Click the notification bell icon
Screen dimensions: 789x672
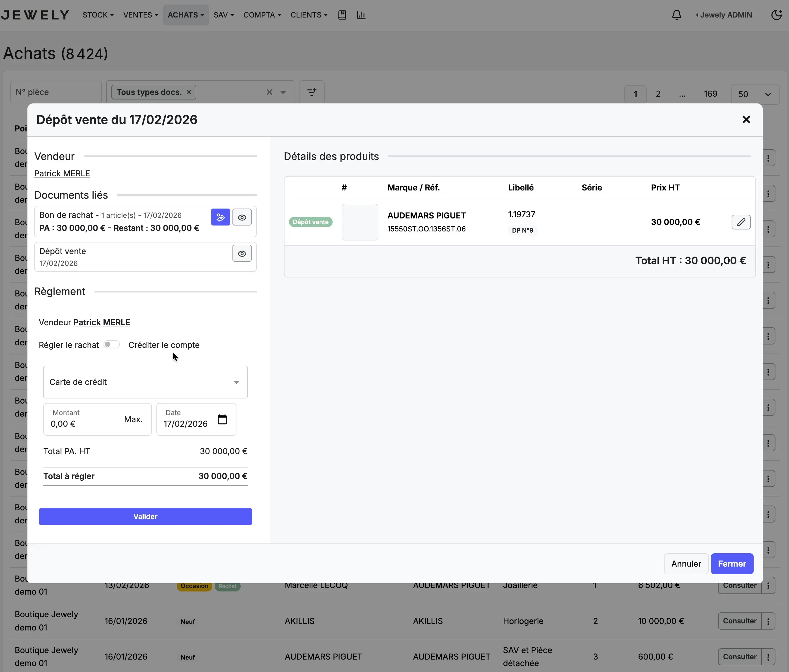point(676,15)
